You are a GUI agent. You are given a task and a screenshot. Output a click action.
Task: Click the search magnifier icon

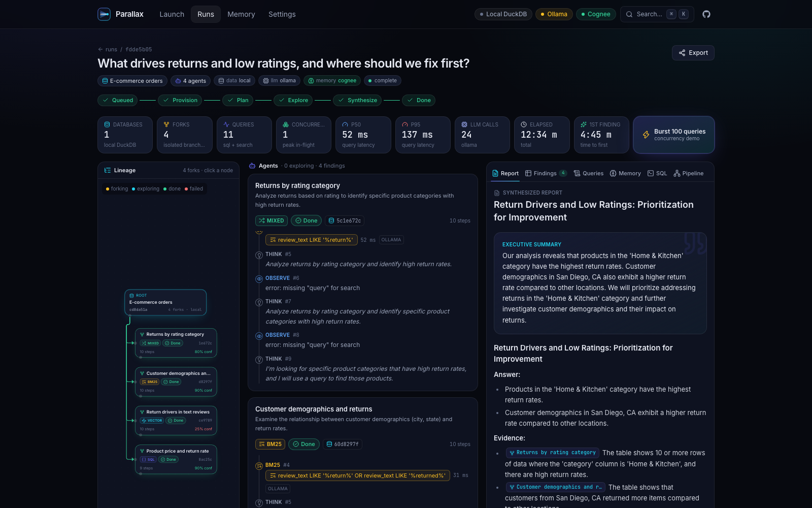point(629,14)
